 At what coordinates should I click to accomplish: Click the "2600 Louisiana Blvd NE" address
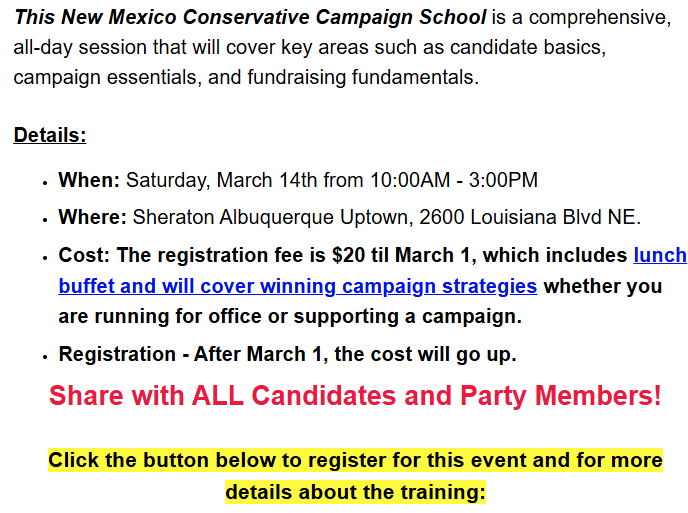point(529,217)
